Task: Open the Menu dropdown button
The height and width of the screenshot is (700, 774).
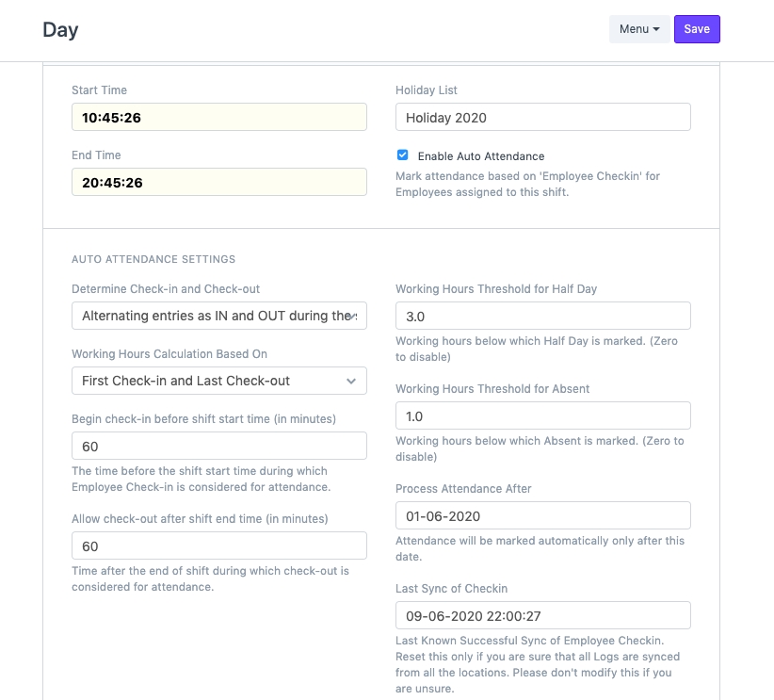Action: pos(639,29)
